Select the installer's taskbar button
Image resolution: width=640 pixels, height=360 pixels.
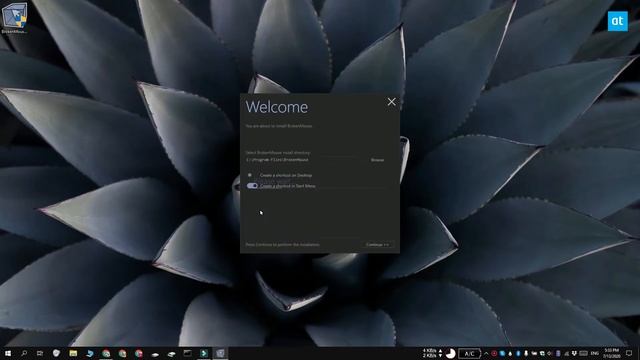click(x=220, y=353)
